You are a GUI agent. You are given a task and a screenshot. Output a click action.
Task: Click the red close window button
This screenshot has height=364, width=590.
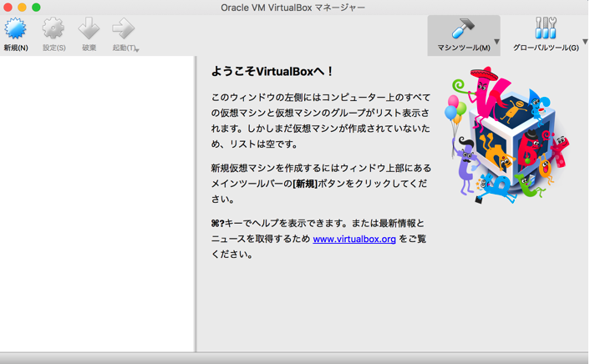click(8, 8)
